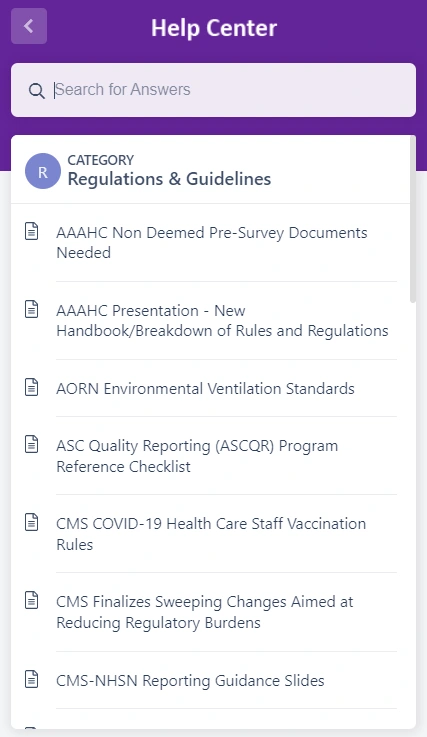Click document icon beside CMS-NHSN Reporting Guidance Slides
The width and height of the screenshot is (427, 737).
(32, 679)
